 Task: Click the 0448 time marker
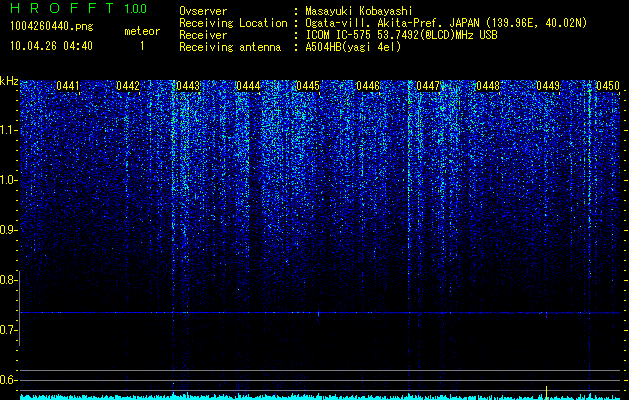tap(488, 86)
